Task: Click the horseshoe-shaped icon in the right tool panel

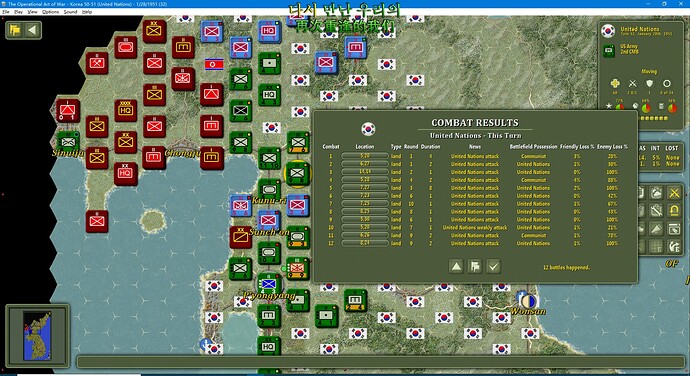Action: click(x=674, y=210)
